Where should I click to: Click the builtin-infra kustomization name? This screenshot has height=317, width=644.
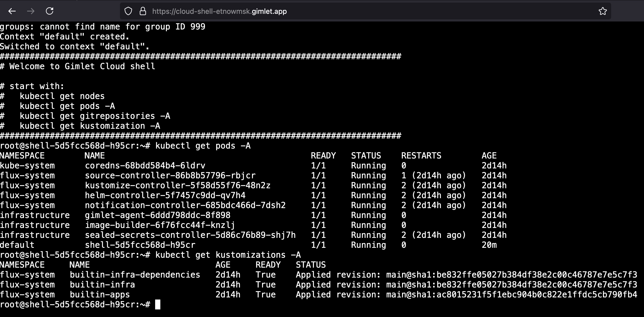click(102, 285)
